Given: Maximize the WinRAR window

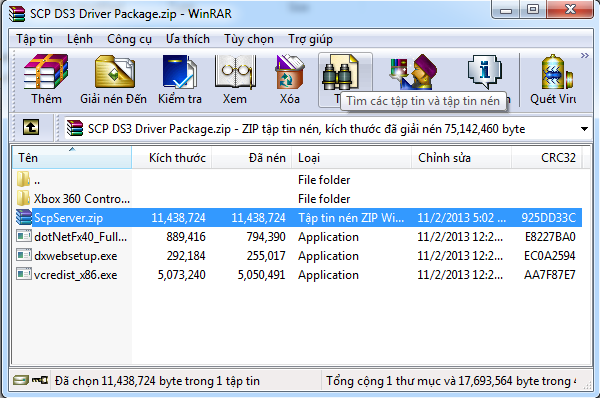Looking at the screenshot, I should click(x=533, y=9).
